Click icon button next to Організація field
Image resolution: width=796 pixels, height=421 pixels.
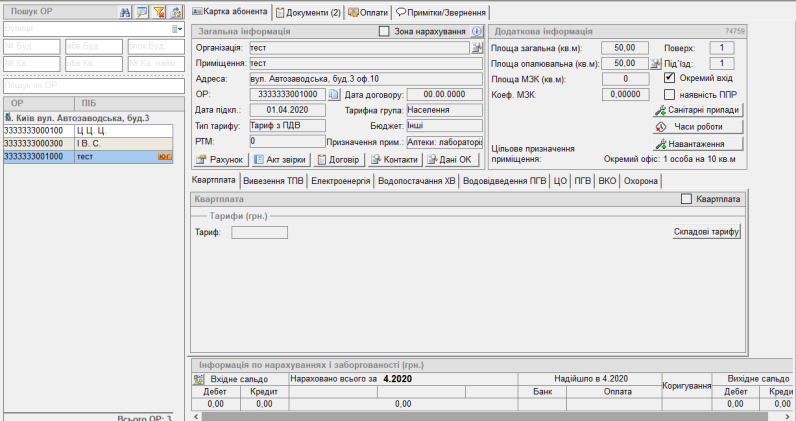coord(477,48)
